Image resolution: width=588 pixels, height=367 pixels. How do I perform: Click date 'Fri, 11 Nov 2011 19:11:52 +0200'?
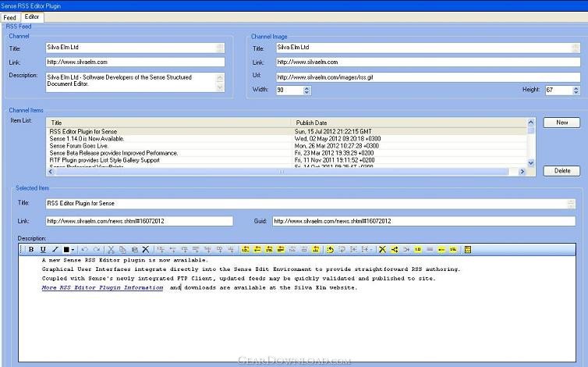point(335,160)
